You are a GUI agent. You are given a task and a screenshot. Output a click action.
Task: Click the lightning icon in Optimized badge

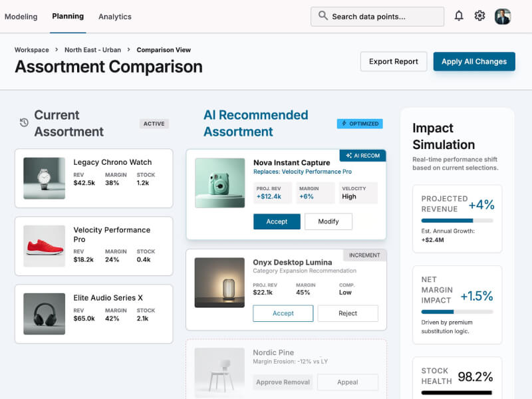(344, 124)
